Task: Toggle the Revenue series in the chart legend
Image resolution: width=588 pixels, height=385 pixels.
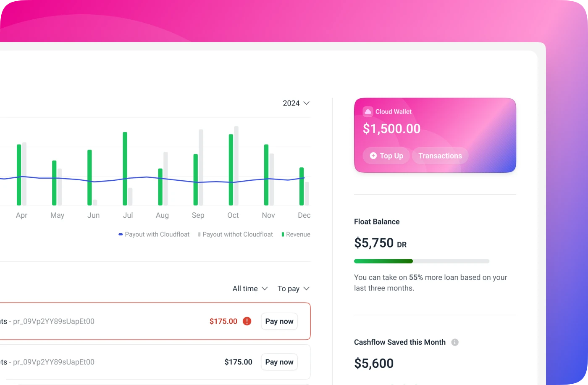Action: coord(296,234)
